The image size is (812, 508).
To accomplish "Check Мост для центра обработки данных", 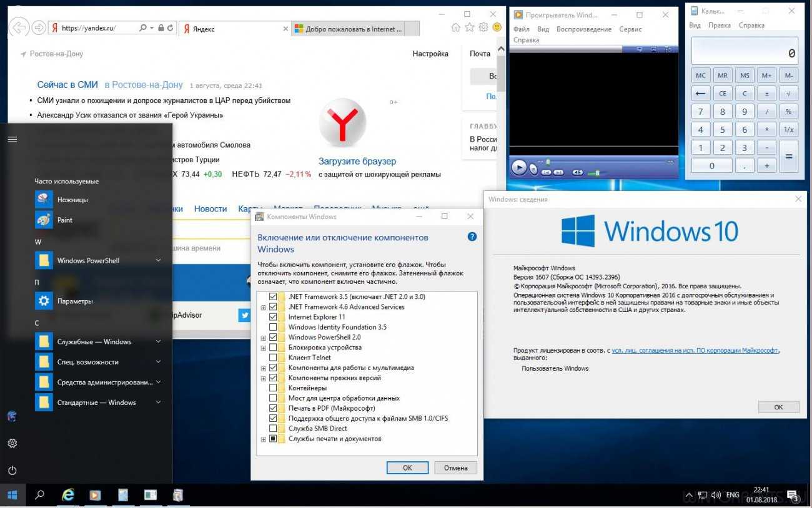I will [273, 398].
